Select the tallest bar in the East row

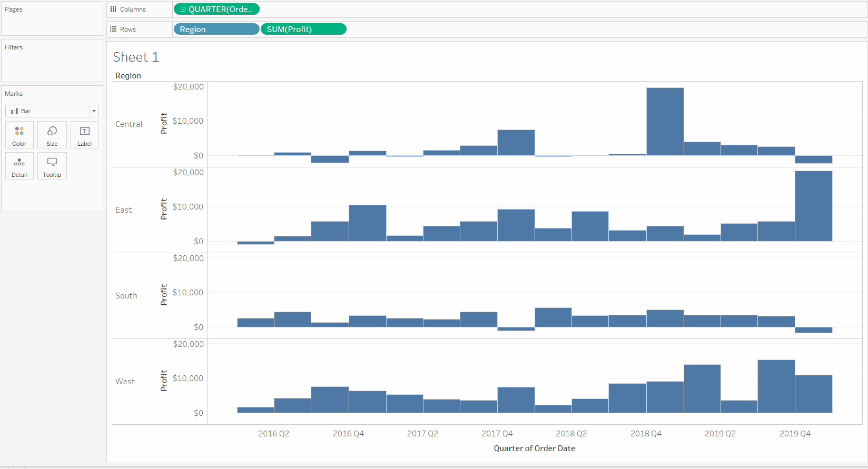814,206
